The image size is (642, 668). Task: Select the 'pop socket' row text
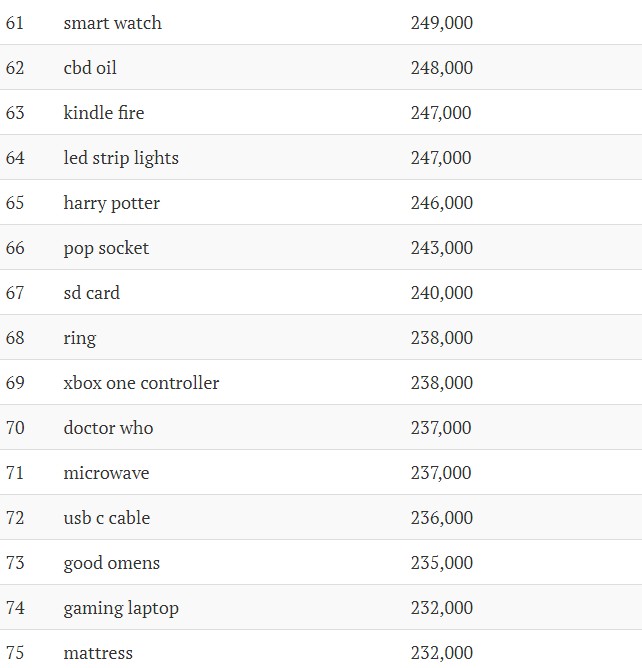pos(106,248)
